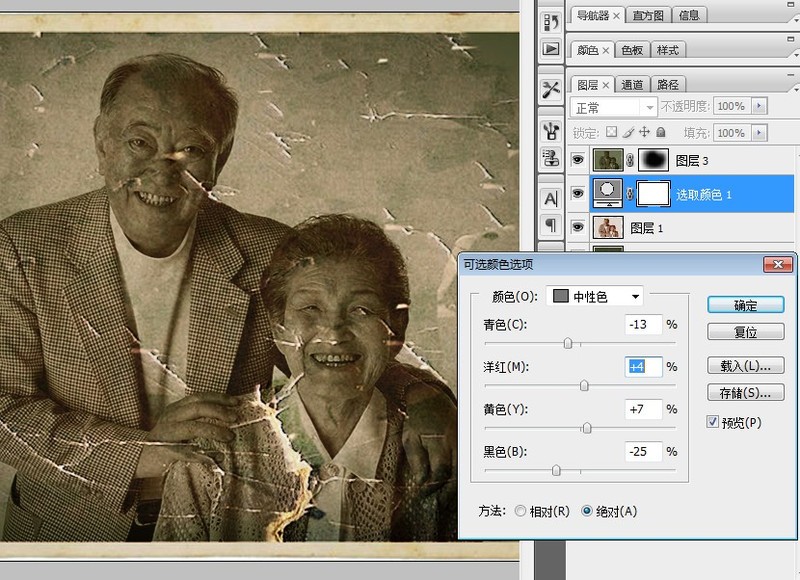800x580 pixels.
Task: Hide 图层 1 layer visibility
Action: 578,227
